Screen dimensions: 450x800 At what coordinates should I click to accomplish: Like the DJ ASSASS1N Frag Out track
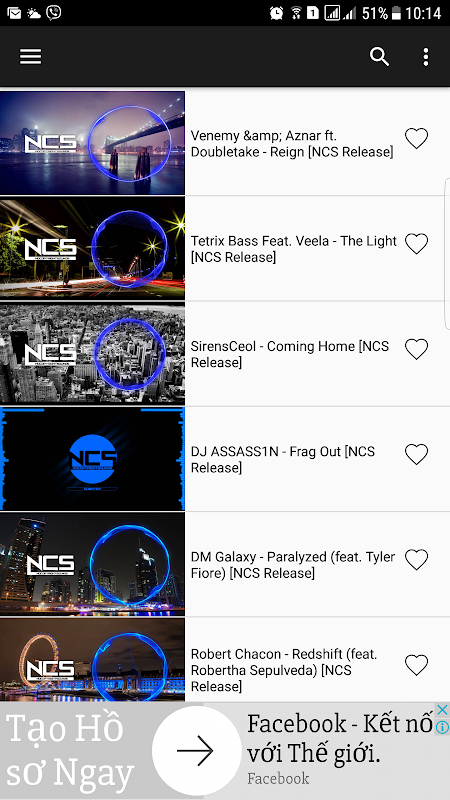pyautogui.click(x=416, y=454)
